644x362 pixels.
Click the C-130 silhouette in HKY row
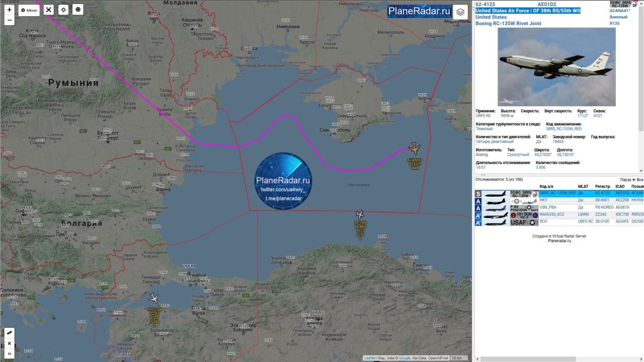(496, 201)
